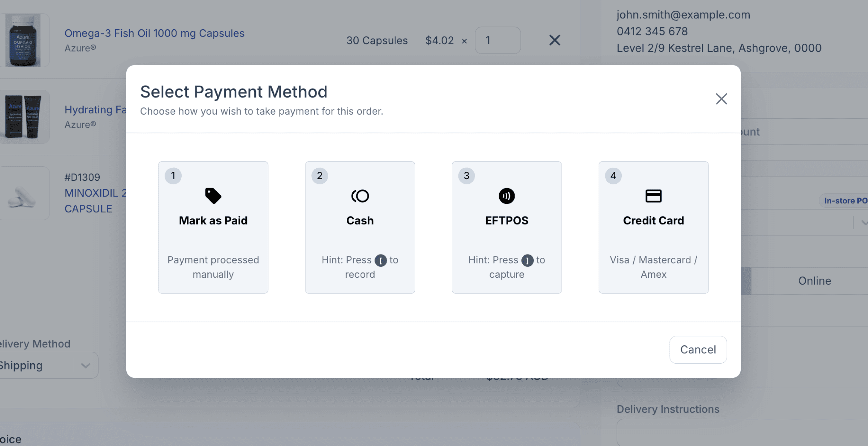Click the 'Choose how you wish' subtitle
The image size is (868, 446).
pos(261,111)
